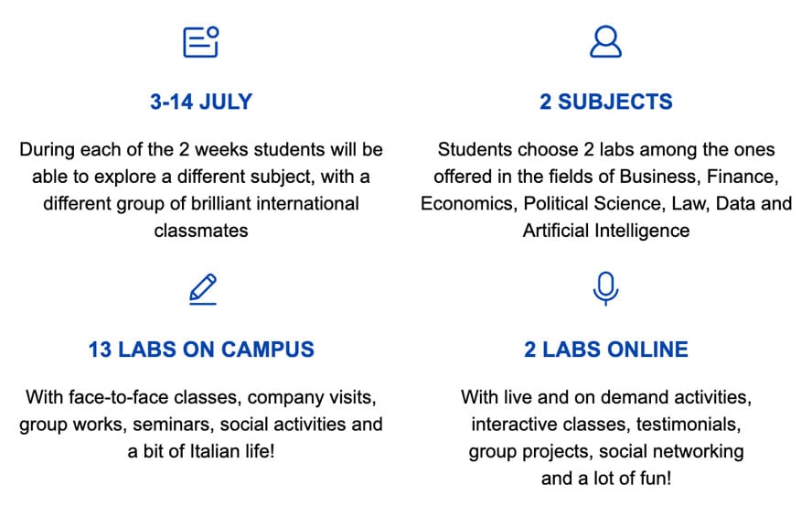
Task: Click the "different group of brilliant international" line
Action: tap(201, 203)
